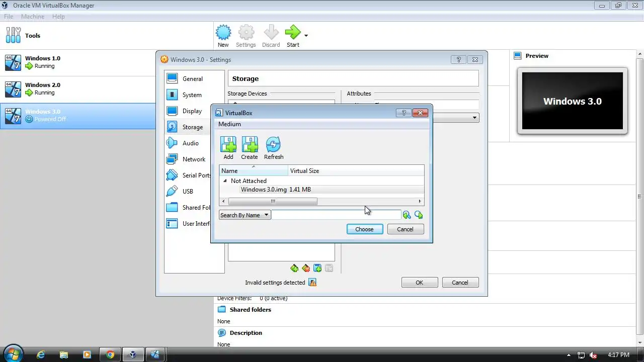Click OK in the Settings window
644x362 pixels.
point(420,283)
